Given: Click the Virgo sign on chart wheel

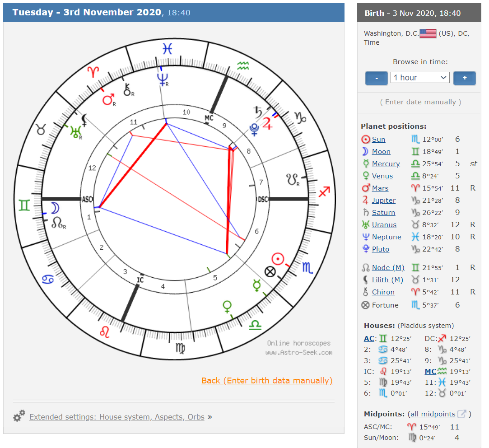Looking at the screenshot, I should pyautogui.click(x=181, y=348).
